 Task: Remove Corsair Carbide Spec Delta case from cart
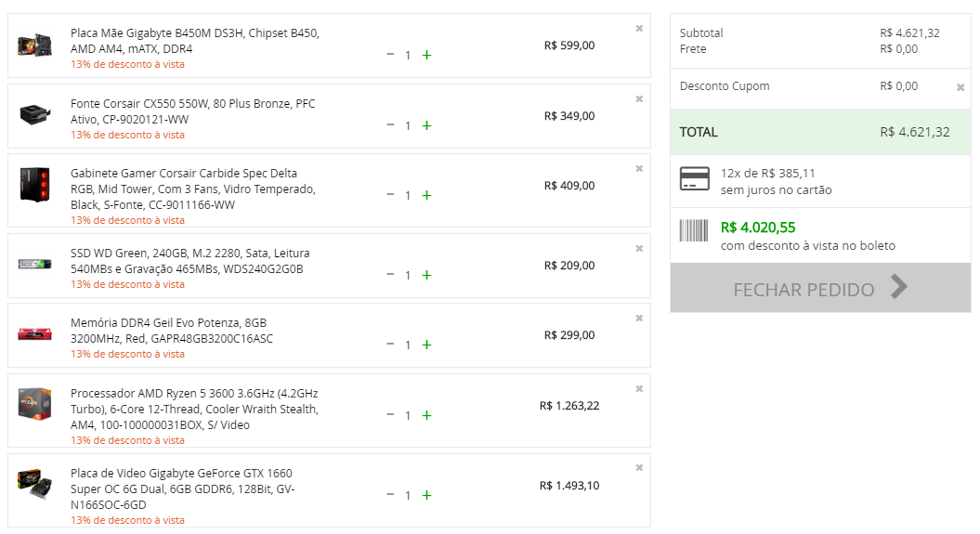click(x=639, y=169)
